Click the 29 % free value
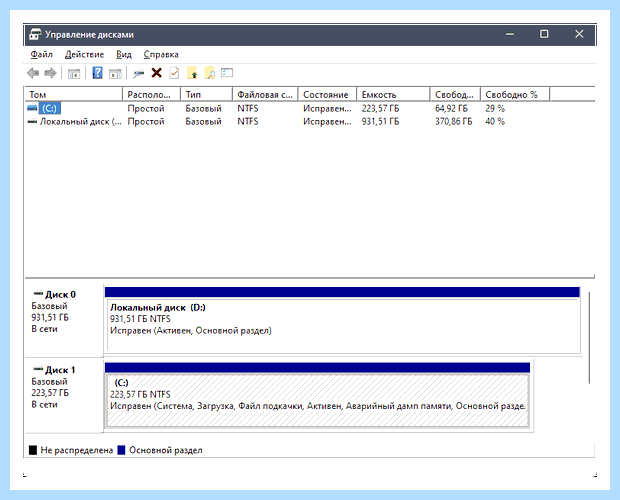 click(495, 108)
